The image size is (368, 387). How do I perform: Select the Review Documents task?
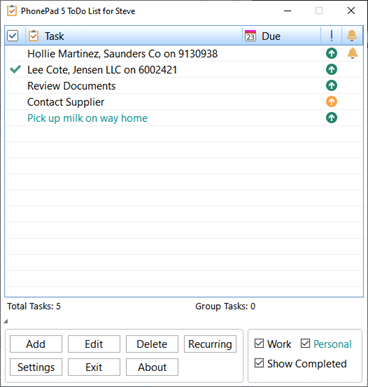(184, 86)
